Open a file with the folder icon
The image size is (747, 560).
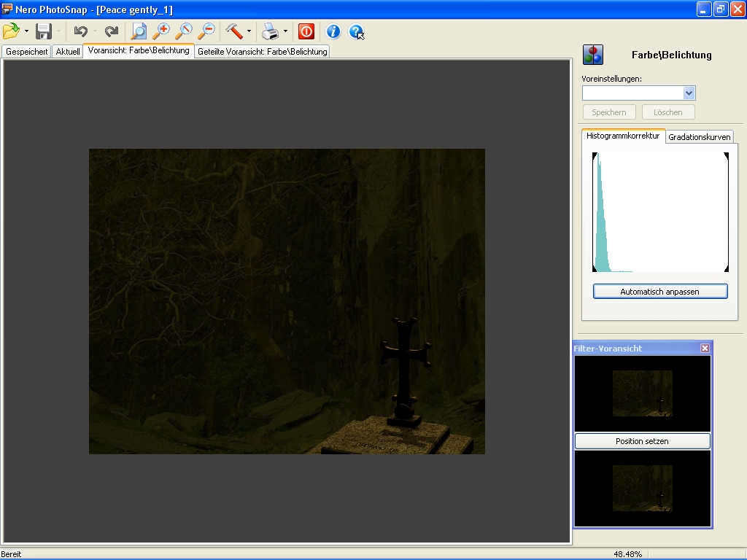(x=11, y=31)
